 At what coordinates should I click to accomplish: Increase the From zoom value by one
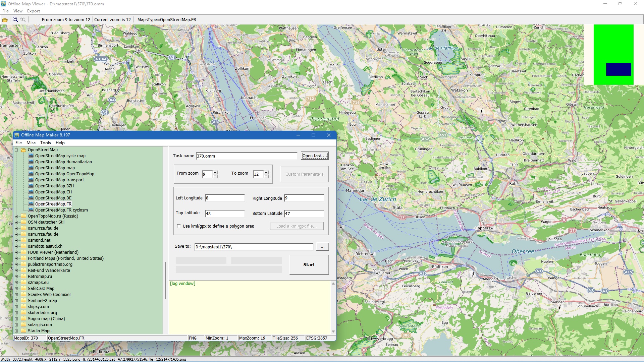tap(215, 172)
